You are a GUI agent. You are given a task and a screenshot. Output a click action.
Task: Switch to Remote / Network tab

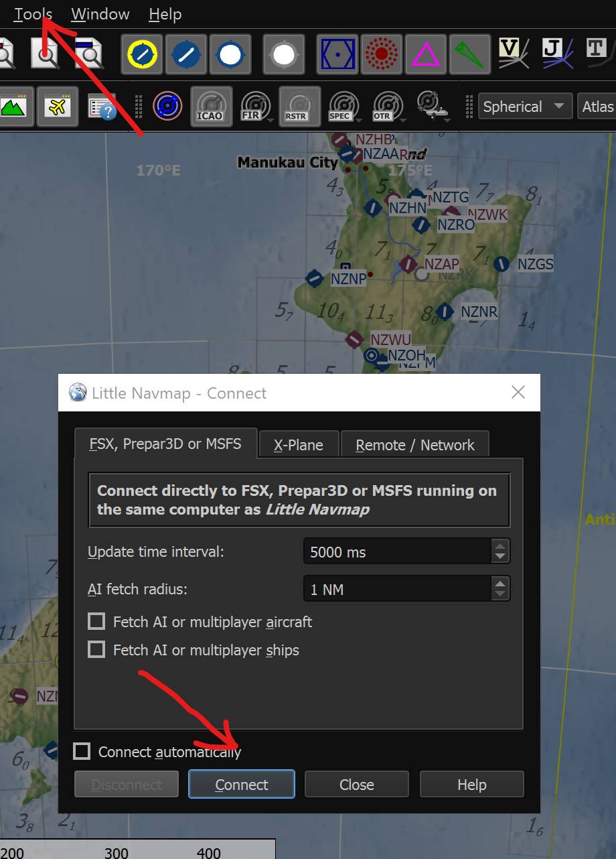tap(415, 445)
